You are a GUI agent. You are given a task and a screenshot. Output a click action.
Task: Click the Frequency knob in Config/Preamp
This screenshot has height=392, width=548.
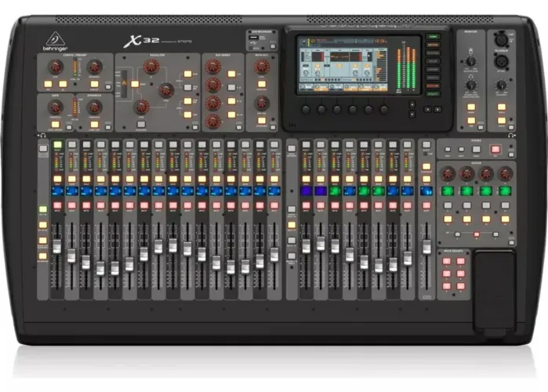[94, 67]
